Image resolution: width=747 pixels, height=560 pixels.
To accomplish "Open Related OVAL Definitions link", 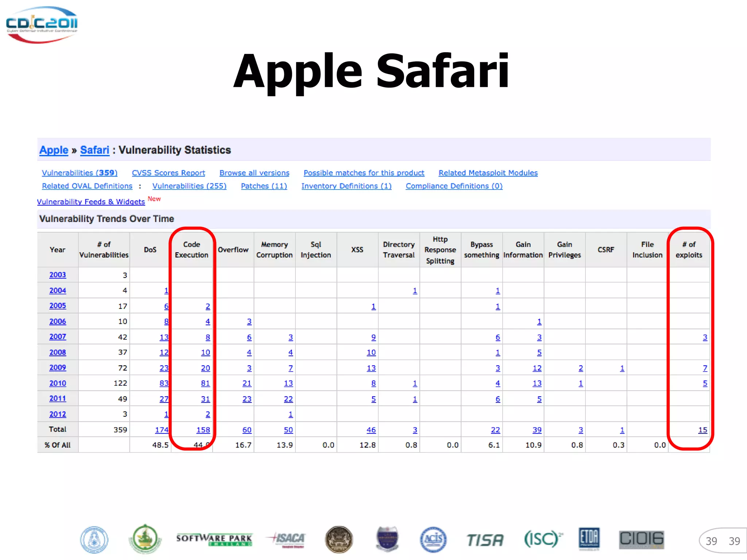I will point(87,186).
